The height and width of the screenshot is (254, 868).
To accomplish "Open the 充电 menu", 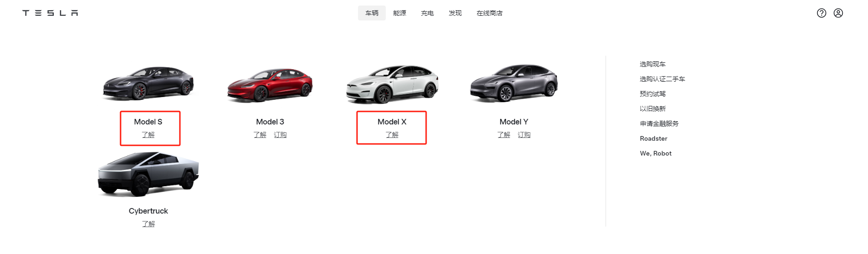I will 428,13.
